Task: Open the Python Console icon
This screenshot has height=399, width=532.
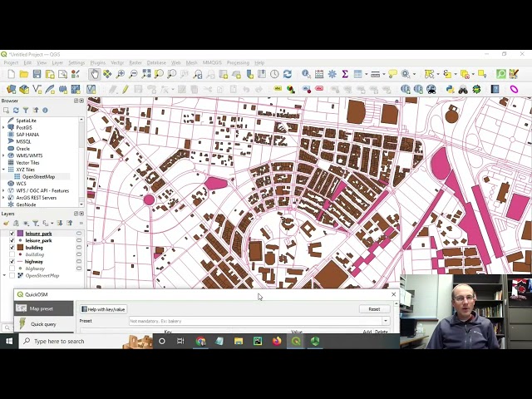Action: point(451,89)
